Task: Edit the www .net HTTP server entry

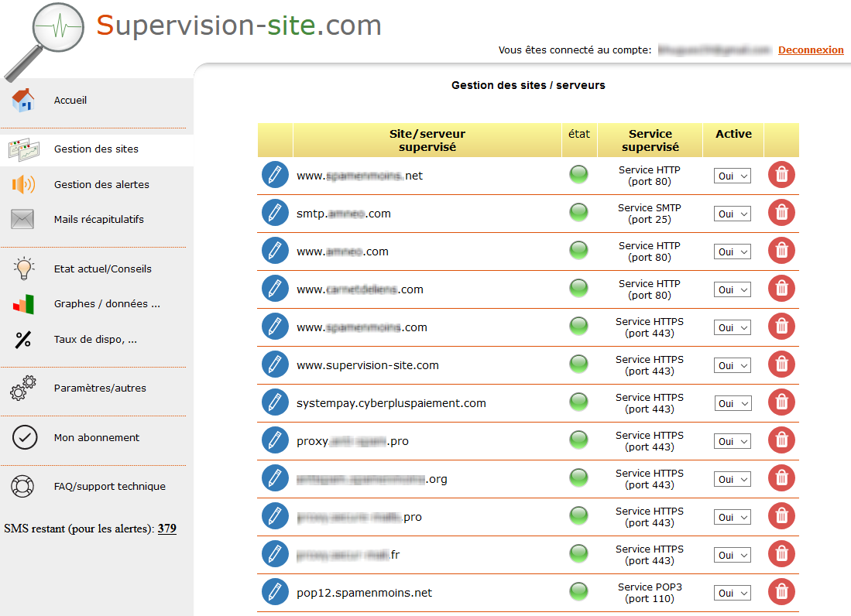Action: (x=275, y=175)
